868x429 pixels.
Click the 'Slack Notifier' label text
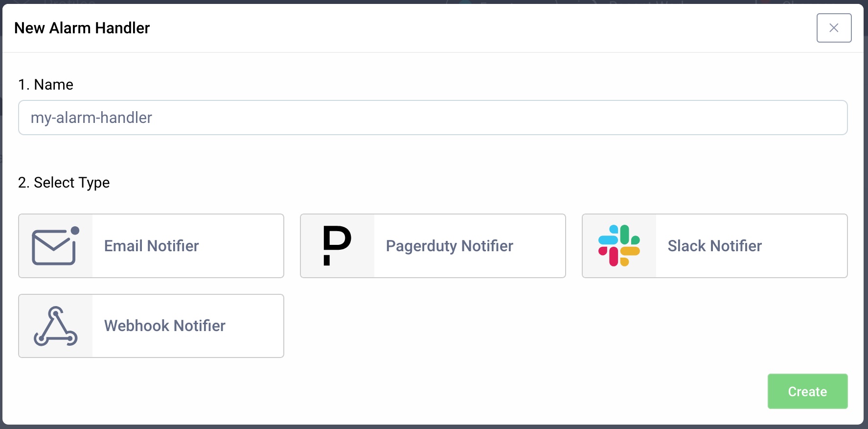(x=714, y=246)
